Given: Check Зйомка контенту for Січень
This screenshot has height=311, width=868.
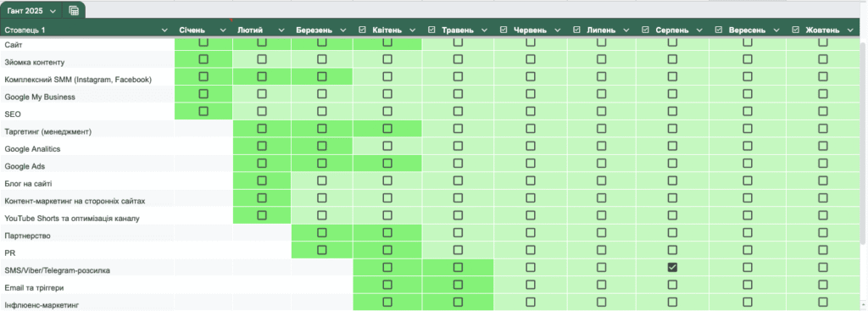Looking at the screenshot, I should click(x=203, y=58).
